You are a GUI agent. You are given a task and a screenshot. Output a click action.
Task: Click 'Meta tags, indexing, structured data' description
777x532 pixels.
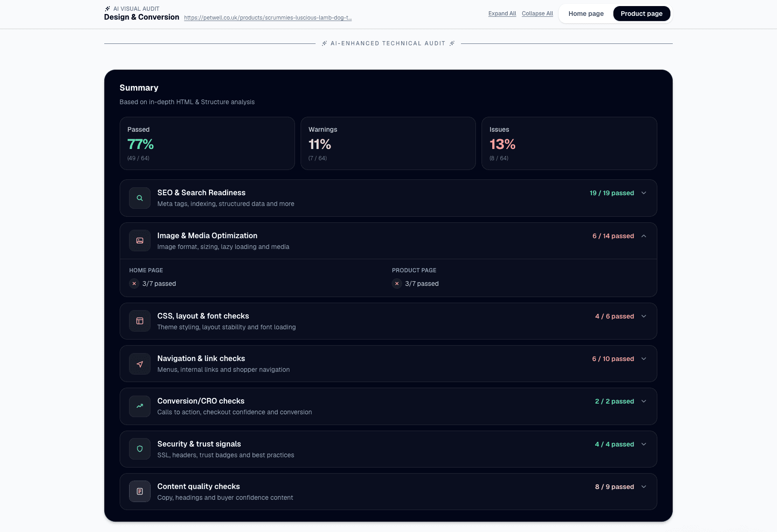(226, 204)
